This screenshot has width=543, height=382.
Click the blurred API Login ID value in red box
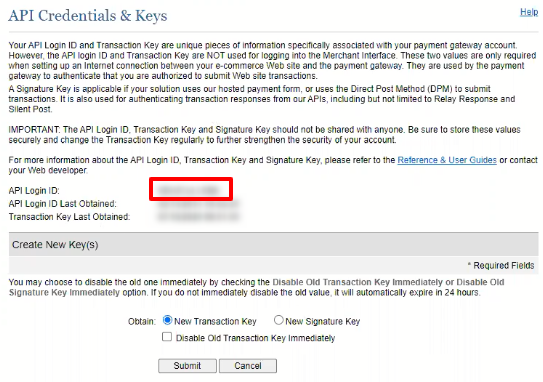[189, 190]
